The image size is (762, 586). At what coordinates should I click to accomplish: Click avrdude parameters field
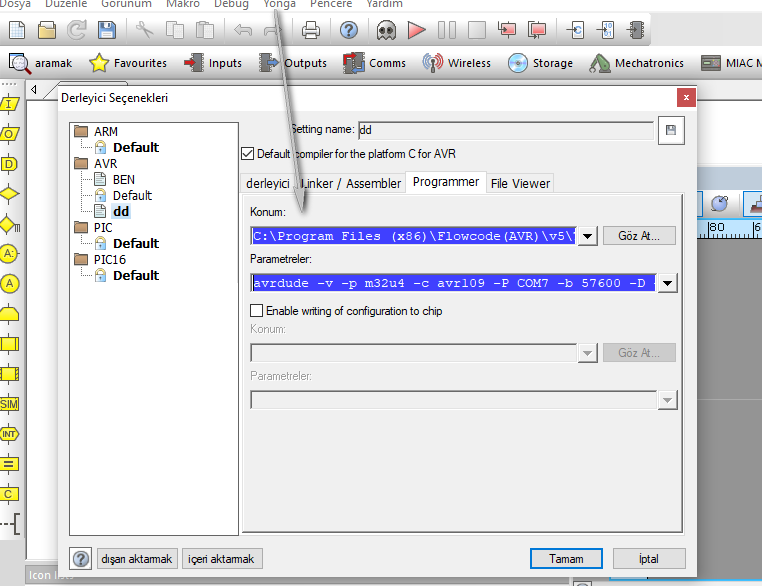coord(453,283)
